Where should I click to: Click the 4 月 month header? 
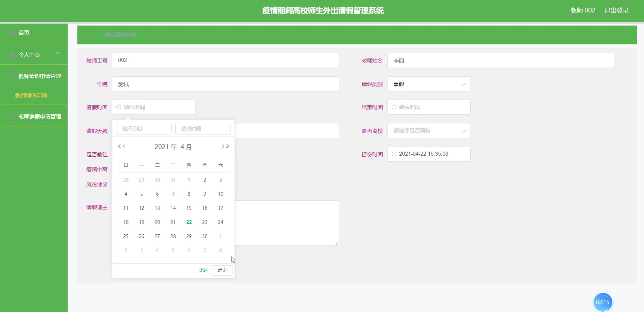coord(186,147)
